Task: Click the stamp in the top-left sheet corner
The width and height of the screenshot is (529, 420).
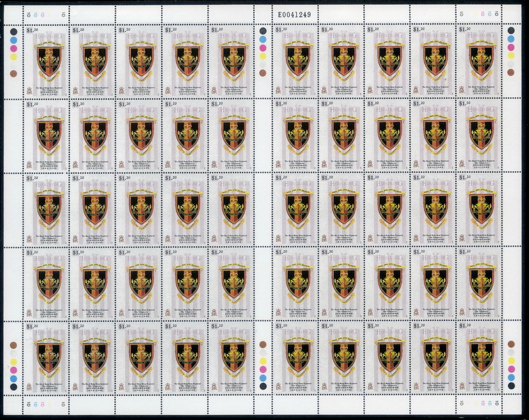Action: pos(48,61)
